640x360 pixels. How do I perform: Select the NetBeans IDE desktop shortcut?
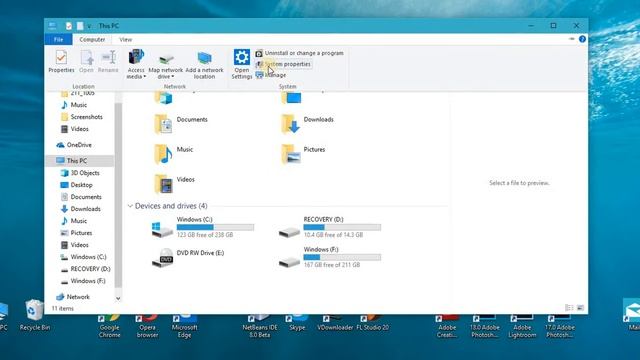coord(260,326)
